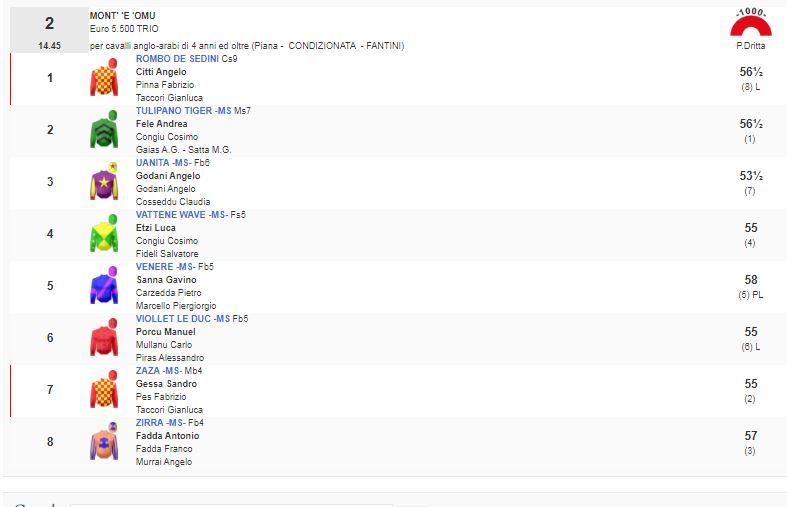Screen dimensions: 787x507
Task: Click the race number 2 box at 14.45
Action: point(49,31)
